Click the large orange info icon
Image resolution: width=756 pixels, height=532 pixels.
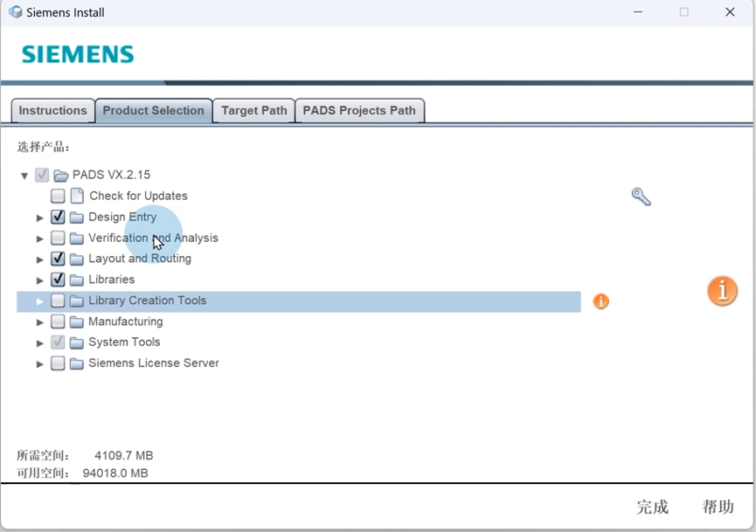(x=722, y=291)
